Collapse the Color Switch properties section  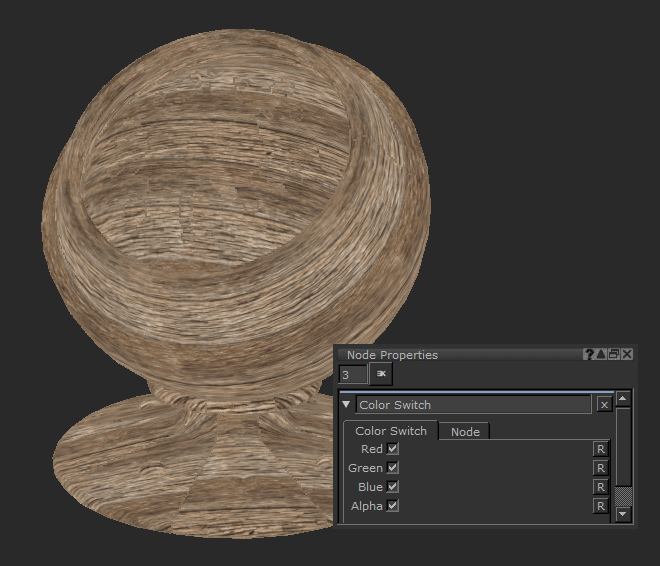tap(347, 405)
